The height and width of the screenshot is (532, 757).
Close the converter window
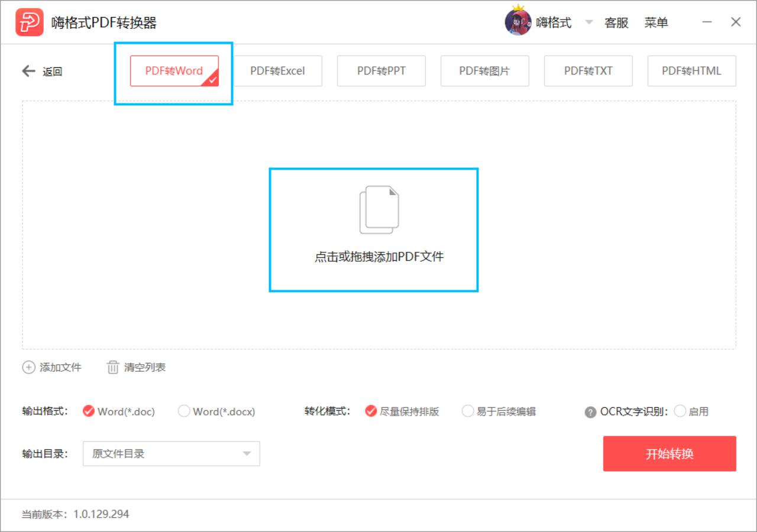[x=736, y=22]
